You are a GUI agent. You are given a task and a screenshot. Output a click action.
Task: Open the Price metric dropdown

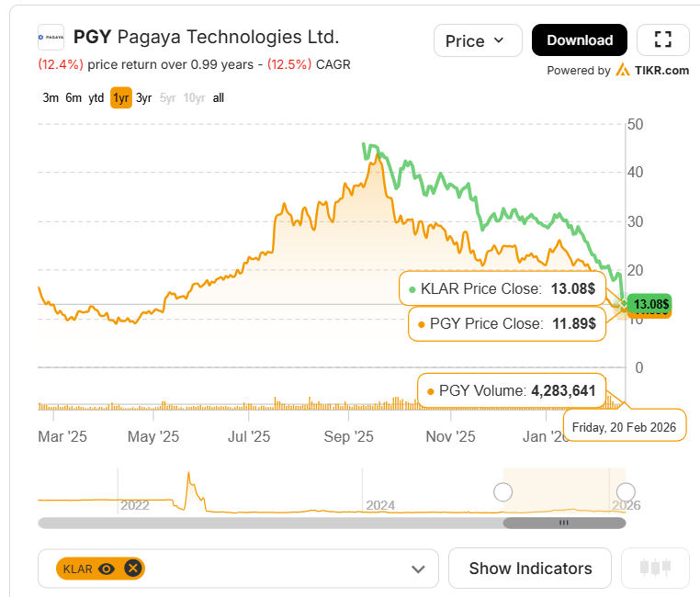(478, 40)
